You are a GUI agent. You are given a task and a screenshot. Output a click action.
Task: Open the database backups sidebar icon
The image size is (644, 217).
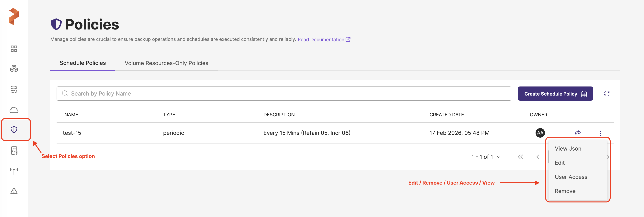click(x=14, y=89)
